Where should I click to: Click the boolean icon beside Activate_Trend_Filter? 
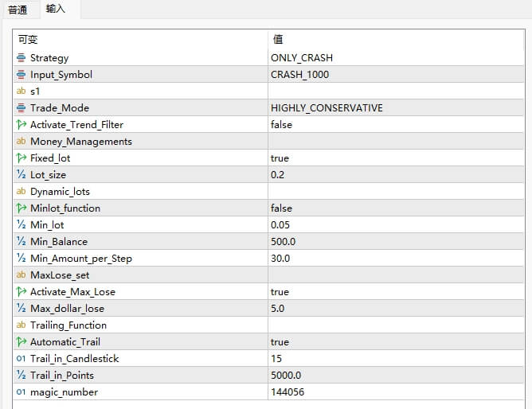click(21, 125)
